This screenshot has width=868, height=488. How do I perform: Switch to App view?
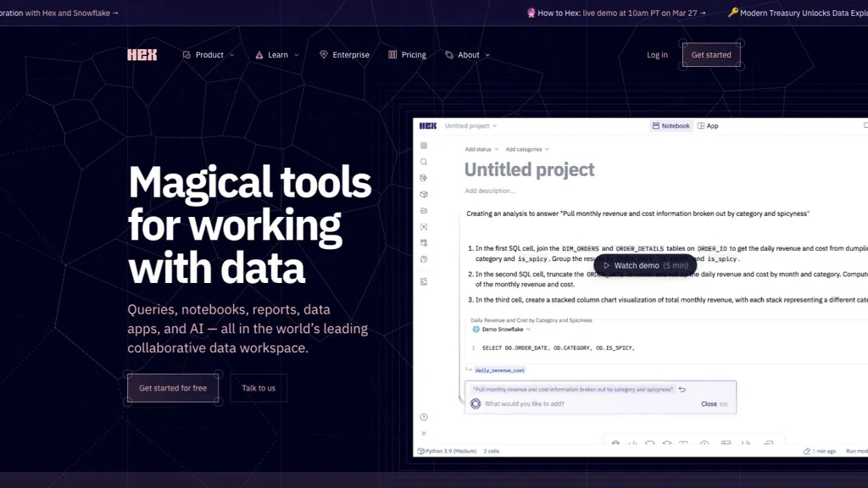click(x=709, y=125)
